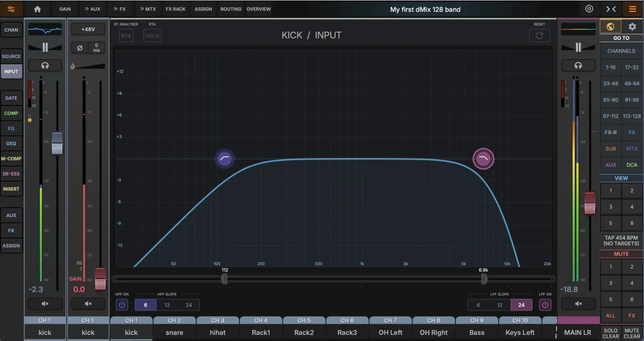Select the high-pass filter node on graph
The image size is (644, 341).
(225, 159)
